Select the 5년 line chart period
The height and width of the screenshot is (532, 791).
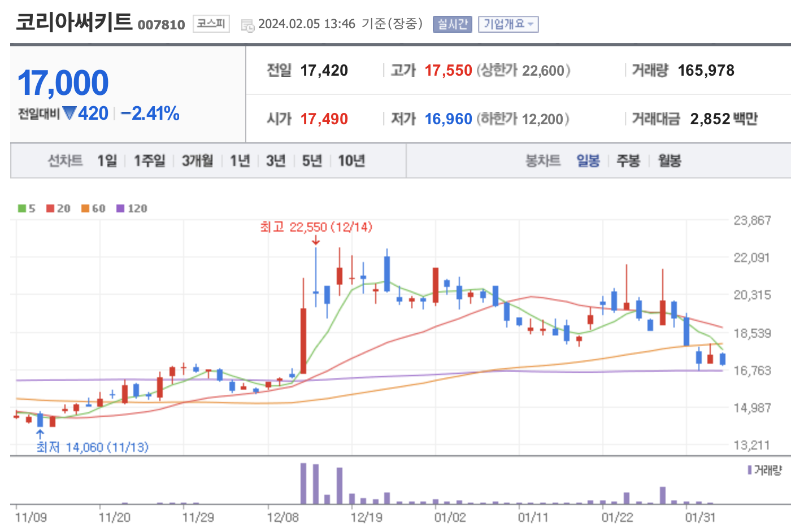click(x=312, y=161)
